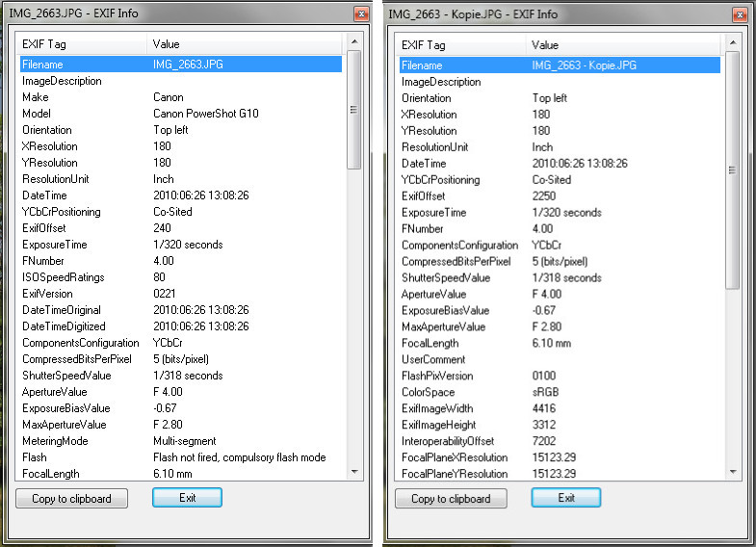Image resolution: width=756 pixels, height=547 pixels.
Task: Select Orientation row in IMG_2663.JPG window
Action: [181, 130]
